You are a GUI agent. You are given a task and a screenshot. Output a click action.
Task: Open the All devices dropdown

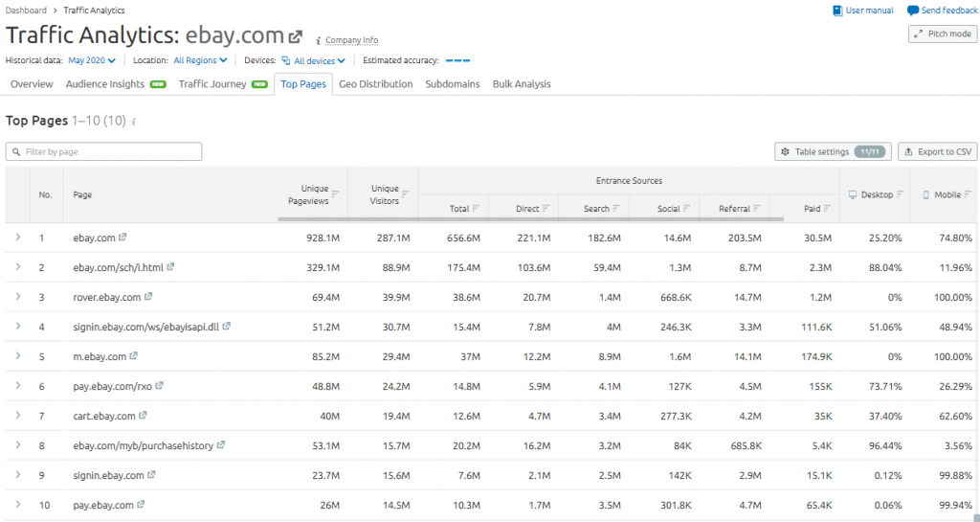click(313, 60)
